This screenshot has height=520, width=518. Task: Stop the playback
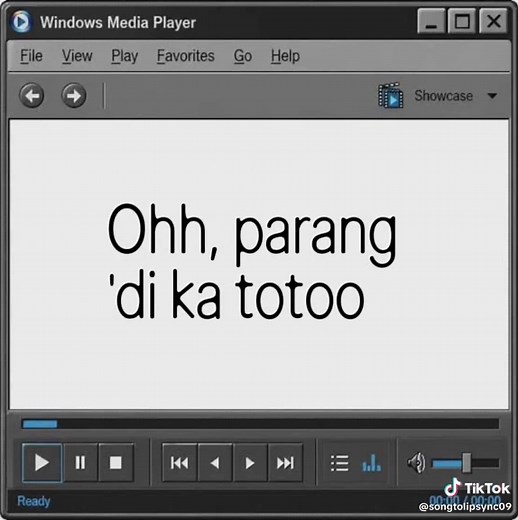pyautogui.click(x=116, y=463)
